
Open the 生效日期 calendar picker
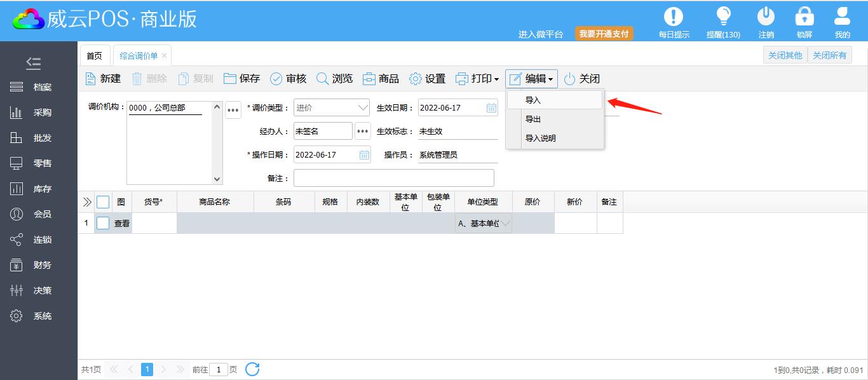coord(491,108)
